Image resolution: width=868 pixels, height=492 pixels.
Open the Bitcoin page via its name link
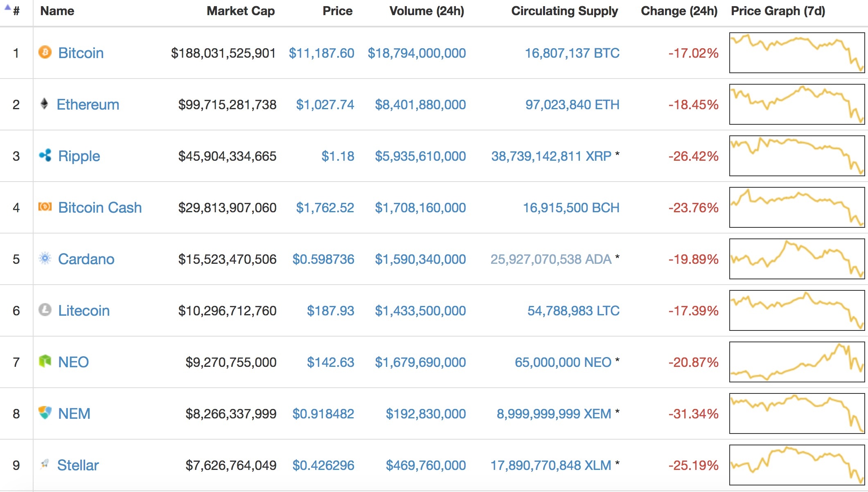[81, 53]
